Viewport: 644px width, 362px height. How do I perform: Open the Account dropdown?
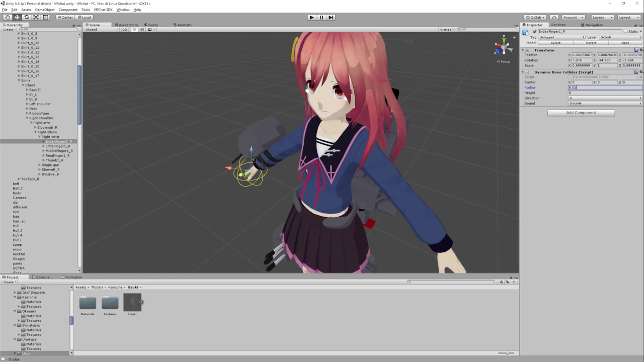[573, 17]
